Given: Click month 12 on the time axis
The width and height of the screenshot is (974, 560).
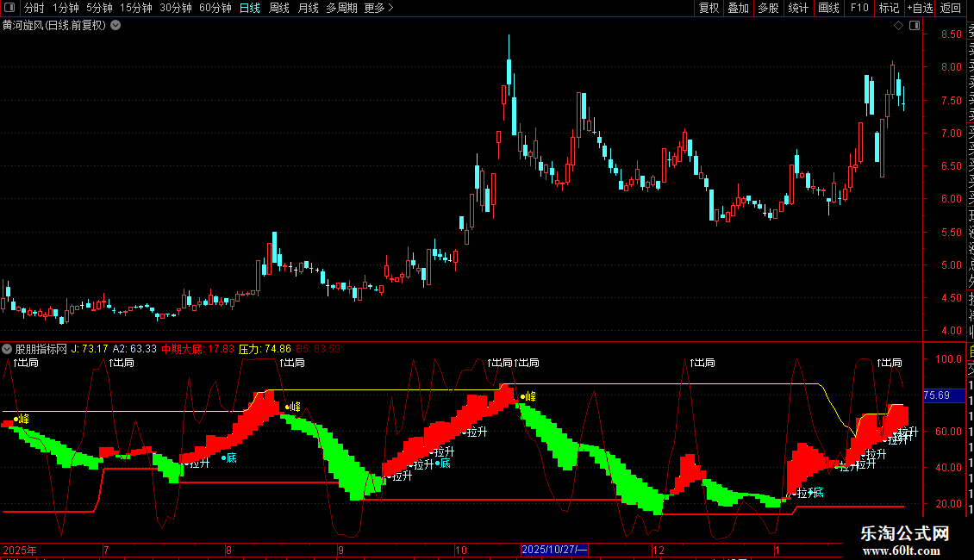Looking at the screenshot, I should (659, 550).
